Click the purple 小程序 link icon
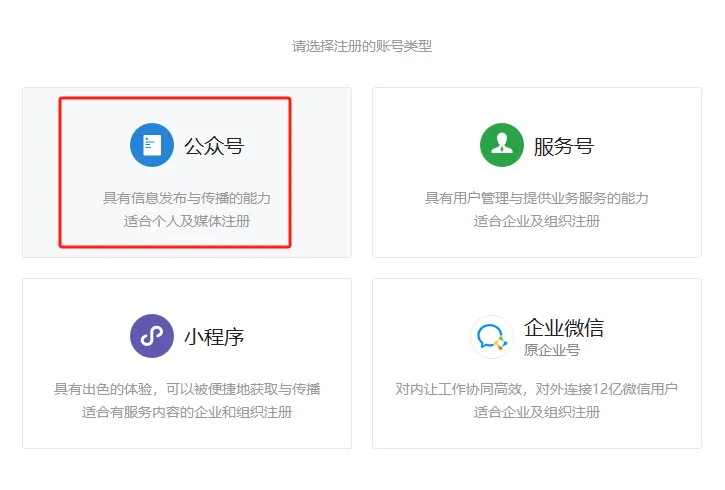The image size is (725, 490). pyautogui.click(x=152, y=336)
